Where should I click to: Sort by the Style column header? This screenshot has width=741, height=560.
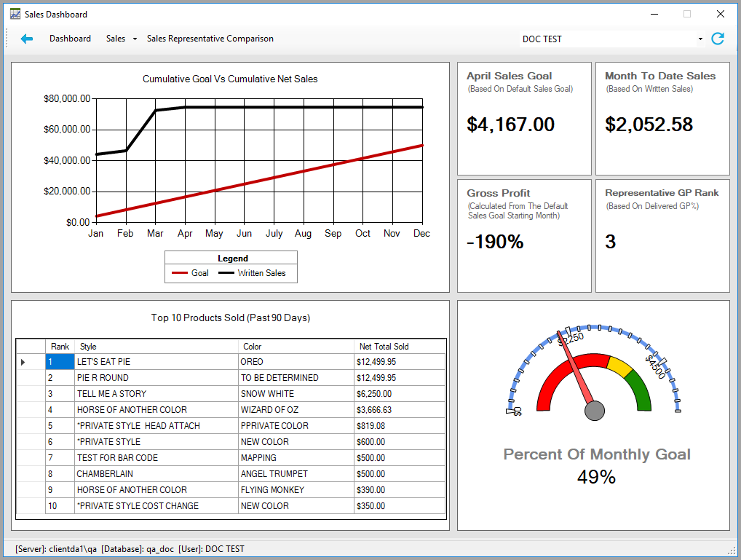[x=156, y=347]
